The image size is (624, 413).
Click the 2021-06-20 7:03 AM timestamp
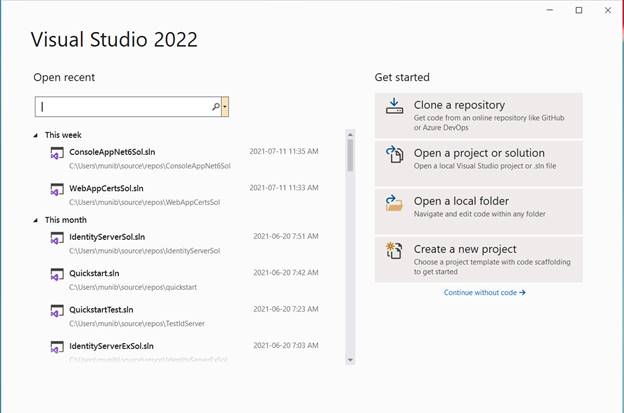pyautogui.click(x=286, y=345)
